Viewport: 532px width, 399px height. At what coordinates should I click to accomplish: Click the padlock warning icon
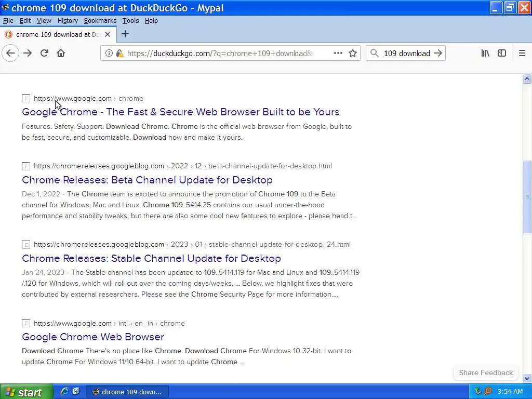(x=119, y=54)
